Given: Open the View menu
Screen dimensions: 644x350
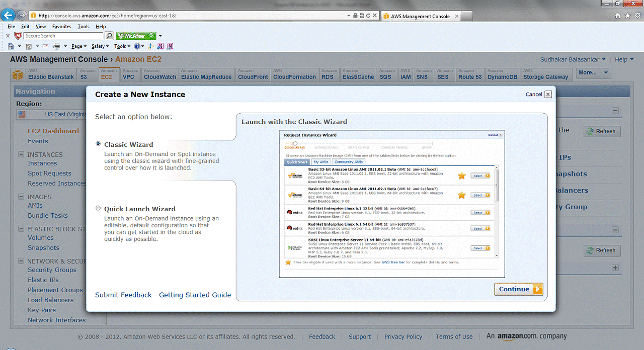Looking at the screenshot, I should click(x=41, y=27).
